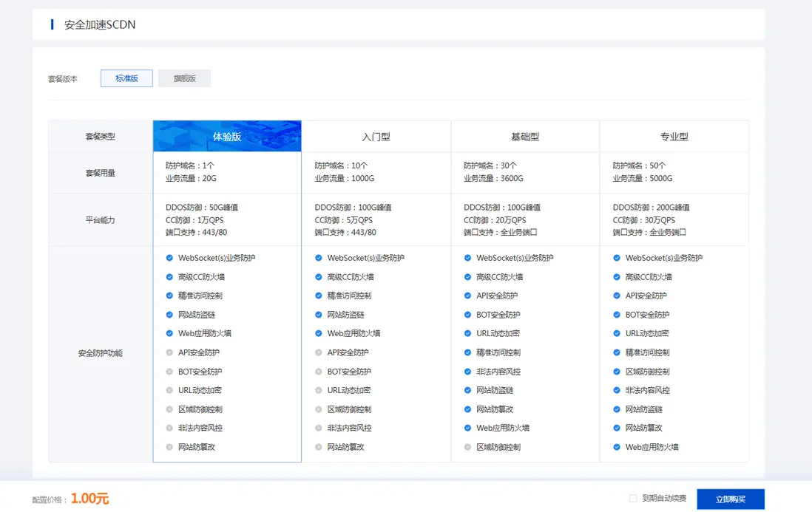Click the check icon beside 专业型 Web应用防火墙
Screen dimensions: 812x512
pos(617,447)
